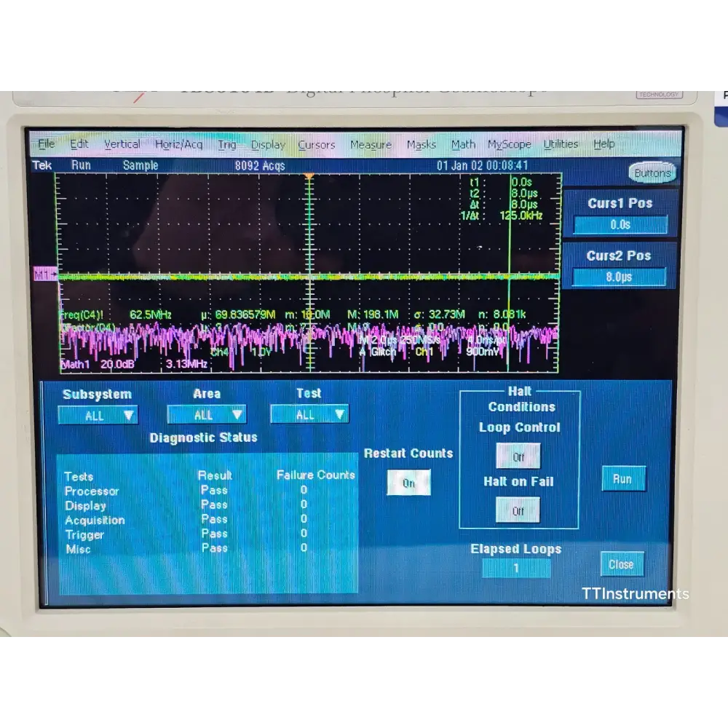This screenshot has height=728, width=728.
Task: Expand the Area dropdown
Action: 207,415
